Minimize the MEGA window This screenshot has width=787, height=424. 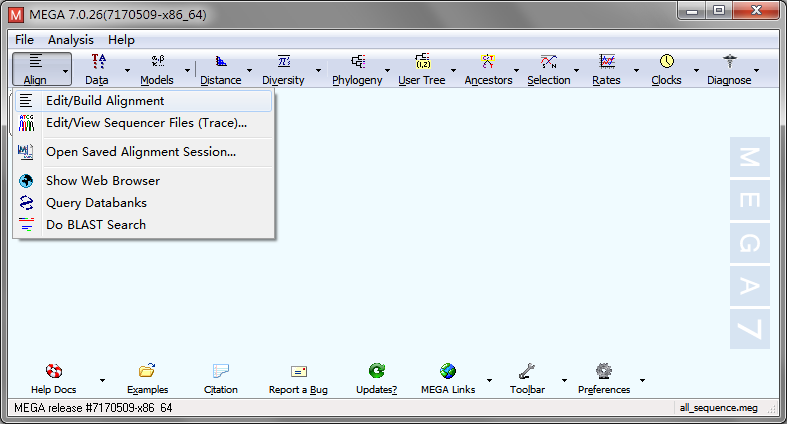tap(692, 11)
